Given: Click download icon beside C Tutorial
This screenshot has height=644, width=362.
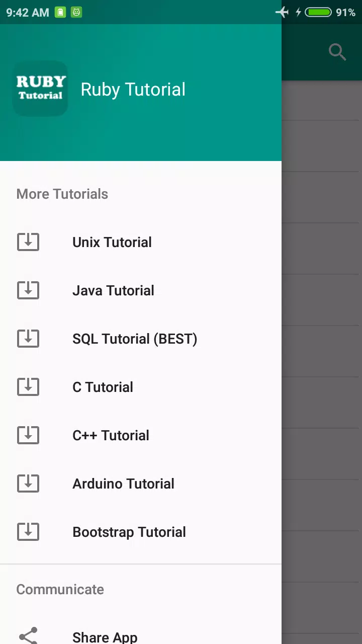Looking at the screenshot, I should pos(28,387).
